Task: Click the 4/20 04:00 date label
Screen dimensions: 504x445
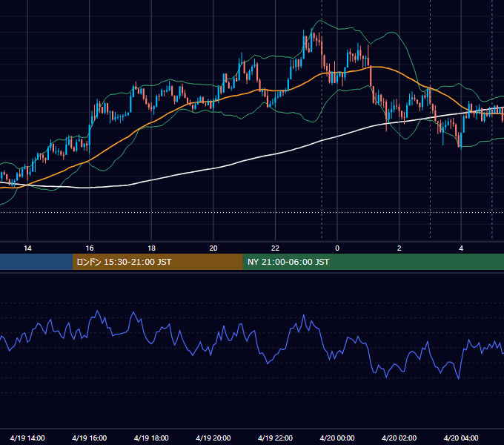Action: pyautogui.click(x=461, y=438)
